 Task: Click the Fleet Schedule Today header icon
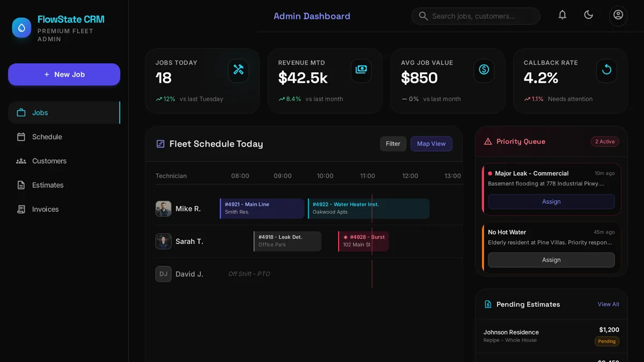160,144
